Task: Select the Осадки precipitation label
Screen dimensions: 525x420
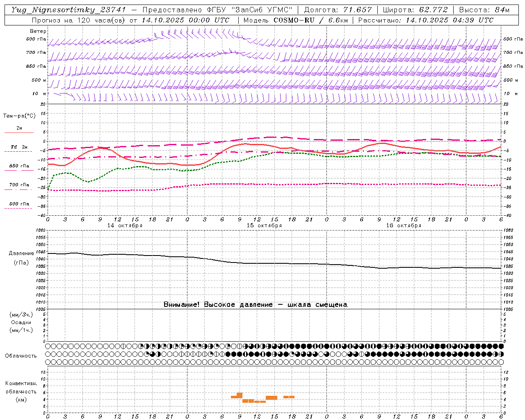Action: 21,322
